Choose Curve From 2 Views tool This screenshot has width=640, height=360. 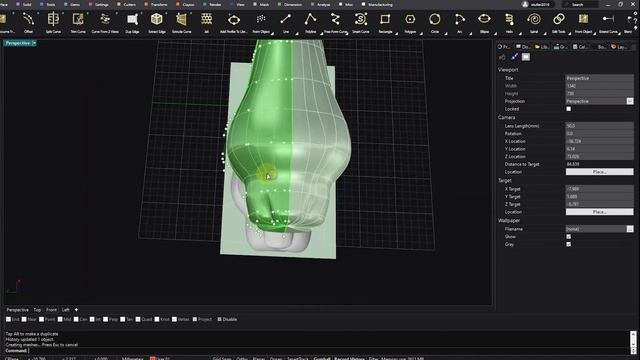click(105, 22)
